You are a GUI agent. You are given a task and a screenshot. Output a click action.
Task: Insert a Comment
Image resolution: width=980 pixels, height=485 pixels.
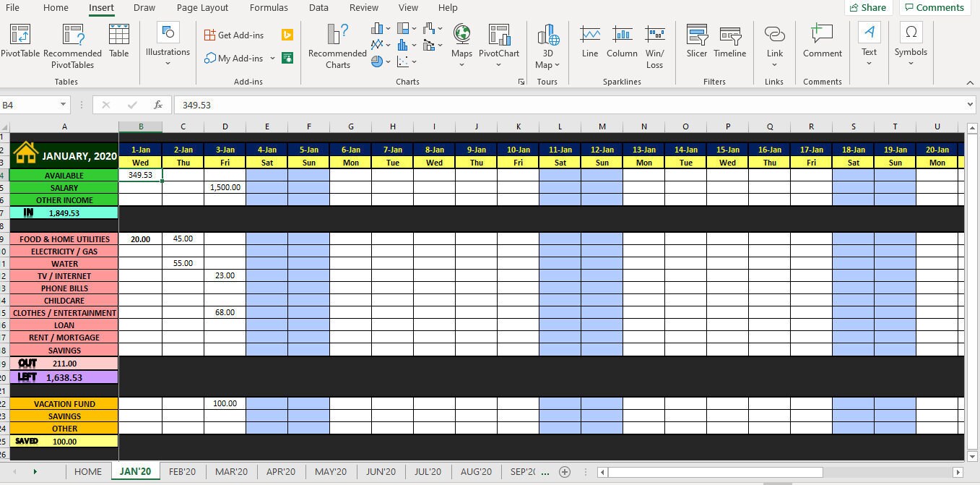[821, 43]
